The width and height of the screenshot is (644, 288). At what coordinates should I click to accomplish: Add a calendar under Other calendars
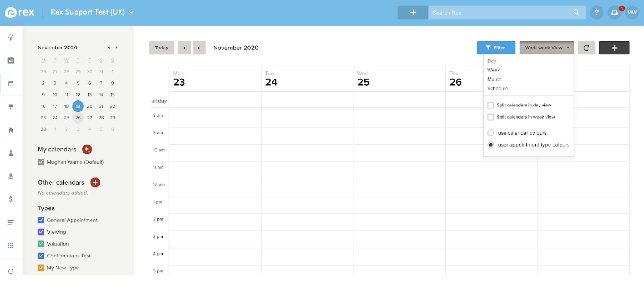pos(95,182)
